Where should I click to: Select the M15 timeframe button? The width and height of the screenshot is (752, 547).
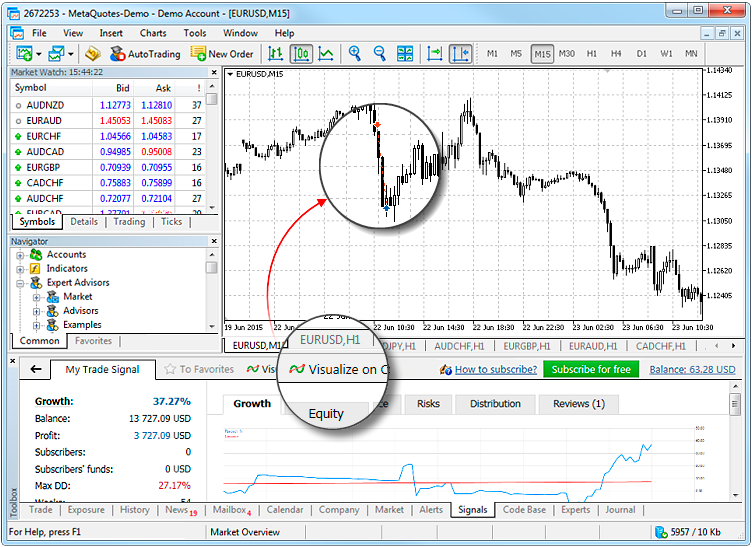[x=542, y=54]
